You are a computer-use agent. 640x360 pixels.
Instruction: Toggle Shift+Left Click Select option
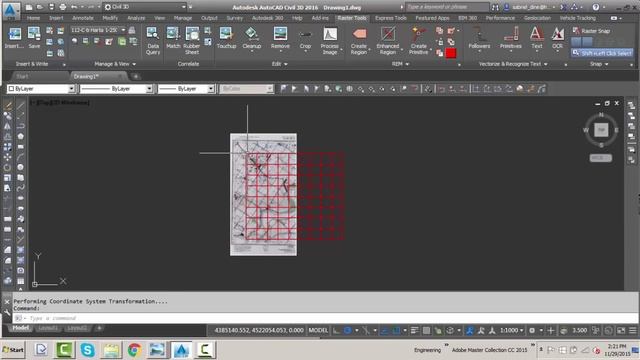point(602,53)
